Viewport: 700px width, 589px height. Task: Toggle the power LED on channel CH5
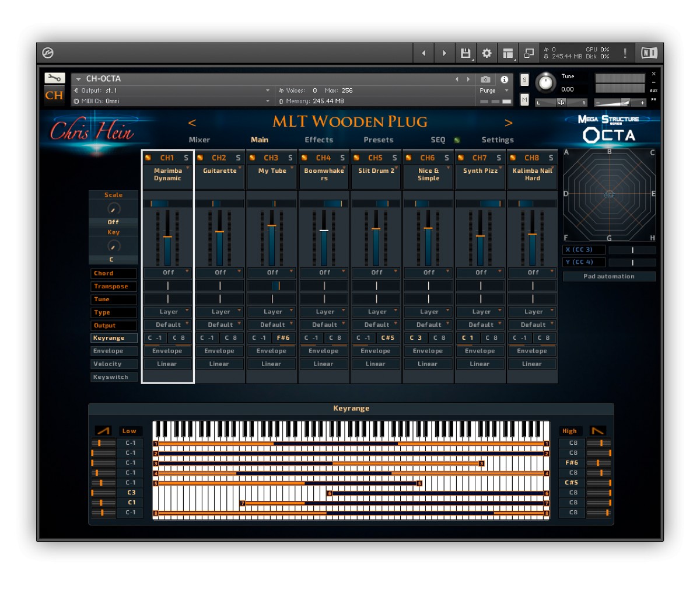tap(356, 157)
